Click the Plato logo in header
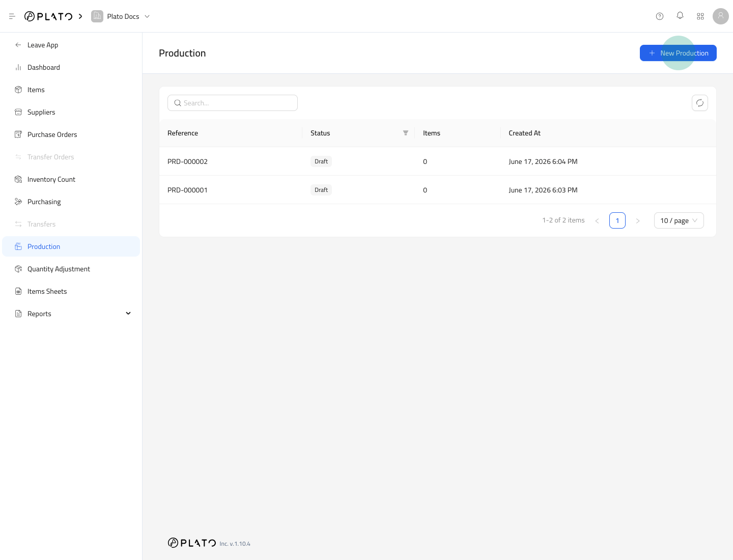The height and width of the screenshot is (560, 733). coord(48,16)
